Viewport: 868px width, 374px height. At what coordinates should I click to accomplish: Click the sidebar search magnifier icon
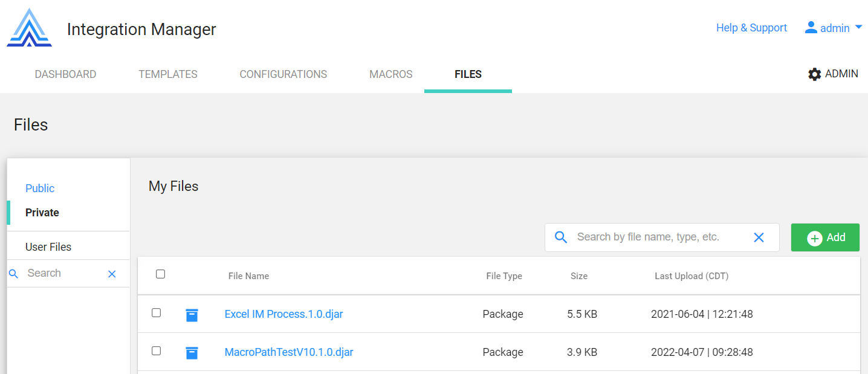point(14,274)
